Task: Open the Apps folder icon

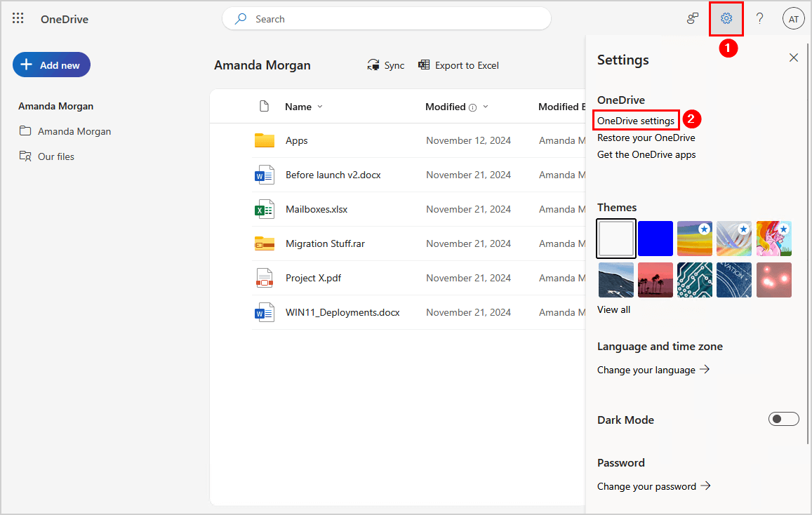Action: pos(265,140)
